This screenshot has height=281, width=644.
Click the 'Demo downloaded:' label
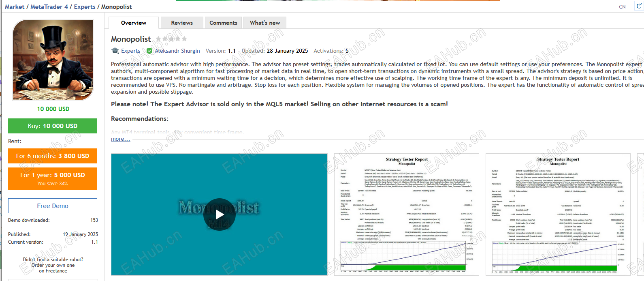pyautogui.click(x=29, y=220)
